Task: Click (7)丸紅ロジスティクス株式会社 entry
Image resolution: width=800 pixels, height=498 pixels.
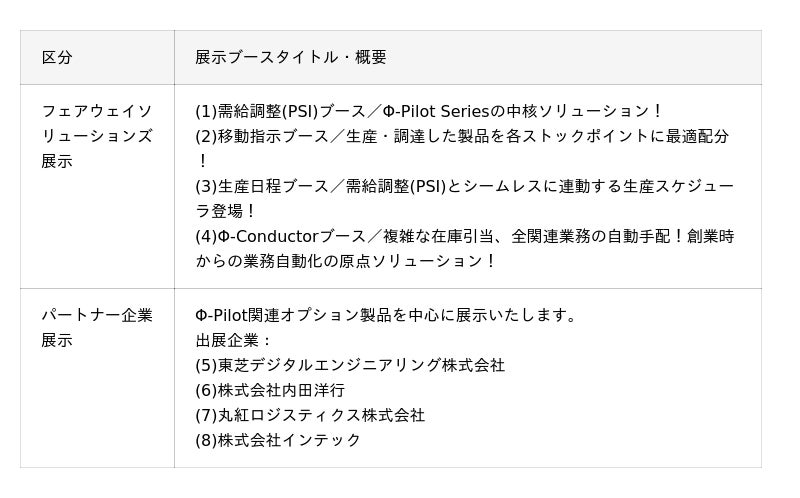Action: point(310,415)
